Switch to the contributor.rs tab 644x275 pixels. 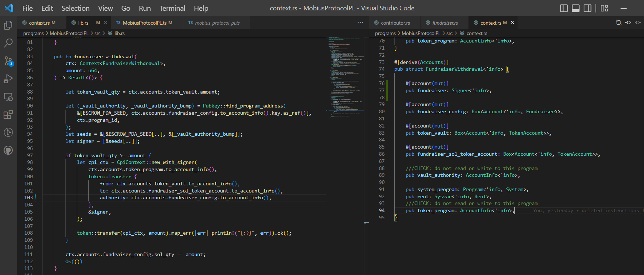pos(395,22)
